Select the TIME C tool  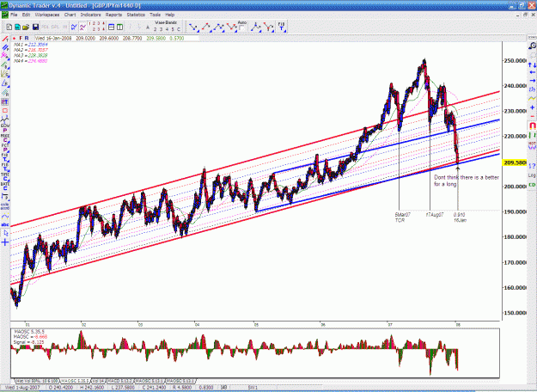point(5,176)
